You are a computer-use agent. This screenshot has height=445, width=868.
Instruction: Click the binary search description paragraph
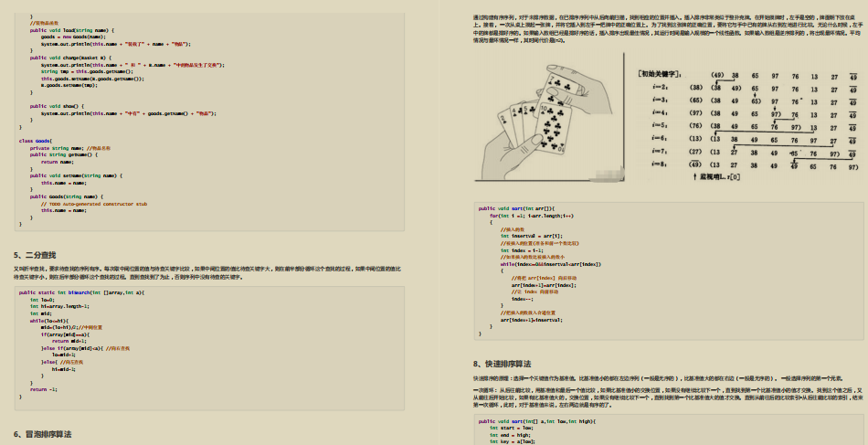(207, 273)
